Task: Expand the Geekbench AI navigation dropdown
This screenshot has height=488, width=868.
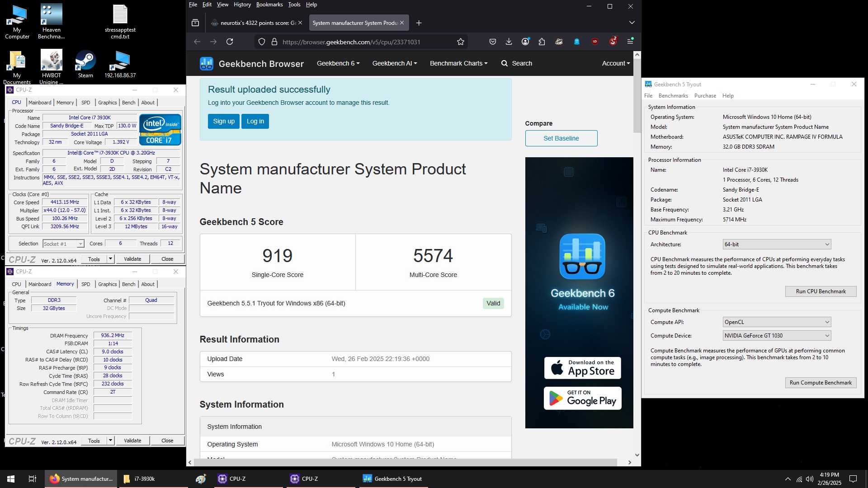Action: coord(395,63)
